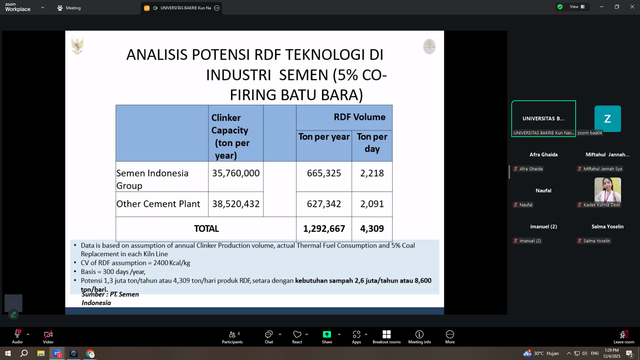The image size is (640, 360).
Task: Click the annotation pencil icon under self-view
Action: pos(13,315)
